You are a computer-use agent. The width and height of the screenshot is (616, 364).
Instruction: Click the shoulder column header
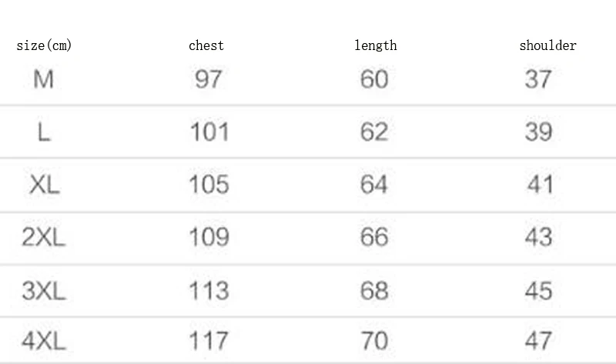coord(547,45)
